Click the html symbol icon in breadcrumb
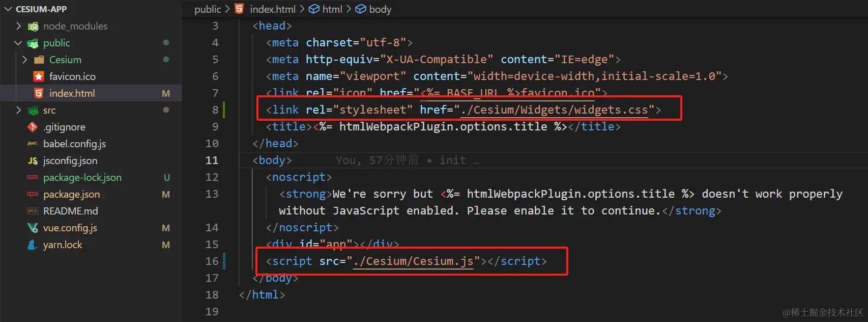Viewport: 868px width, 322px height. tap(314, 9)
